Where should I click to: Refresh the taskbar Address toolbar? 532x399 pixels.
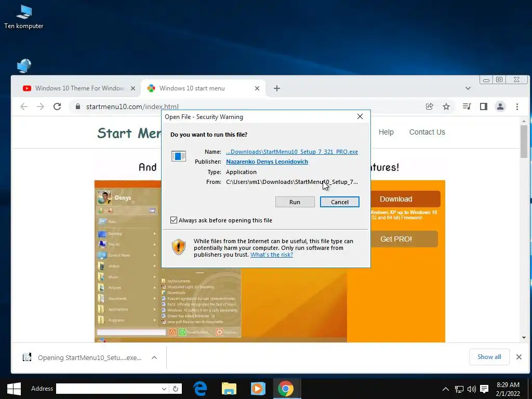[x=176, y=389]
